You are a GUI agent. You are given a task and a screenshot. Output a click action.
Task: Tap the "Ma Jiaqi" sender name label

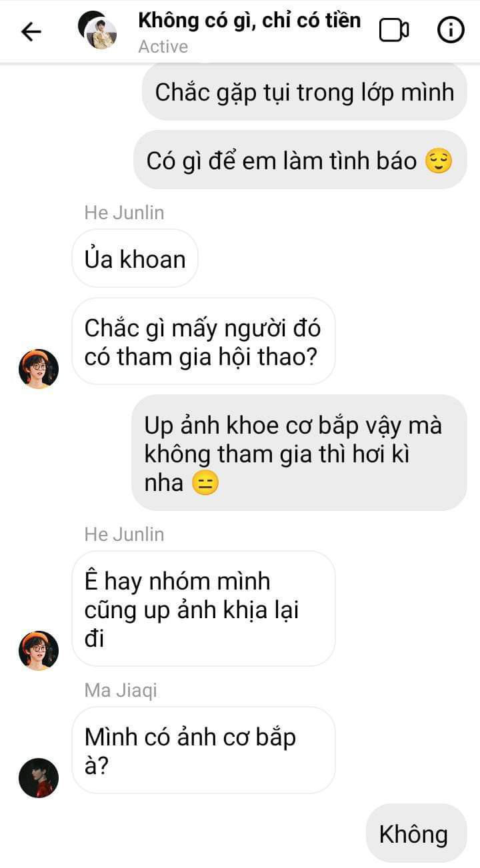coord(121,690)
